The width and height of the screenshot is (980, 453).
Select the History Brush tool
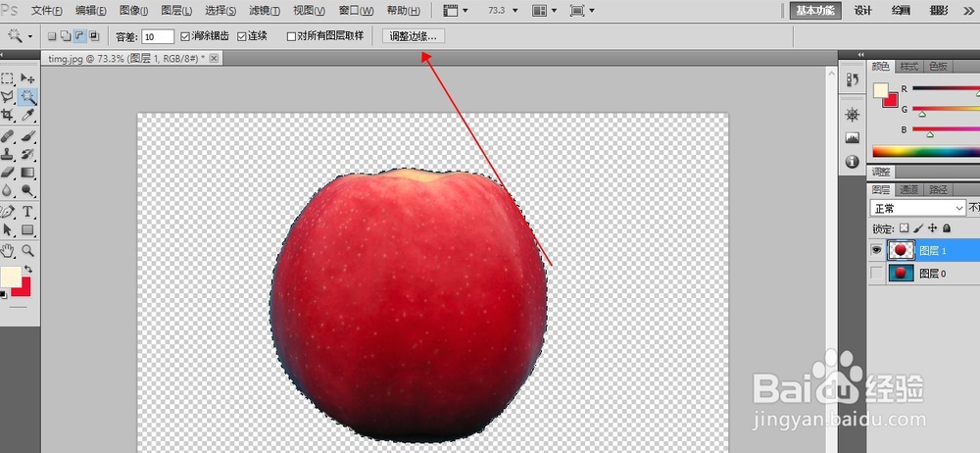pyautogui.click(x=27, y=154)
